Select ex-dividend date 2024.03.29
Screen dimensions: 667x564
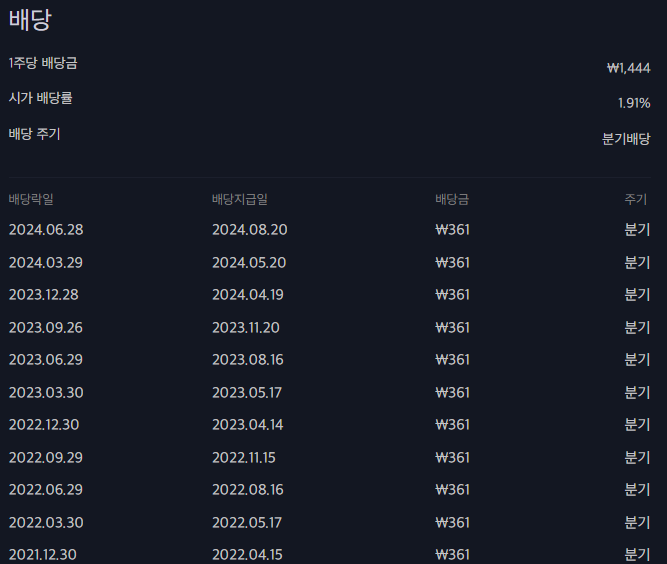(x=46, y=262)
